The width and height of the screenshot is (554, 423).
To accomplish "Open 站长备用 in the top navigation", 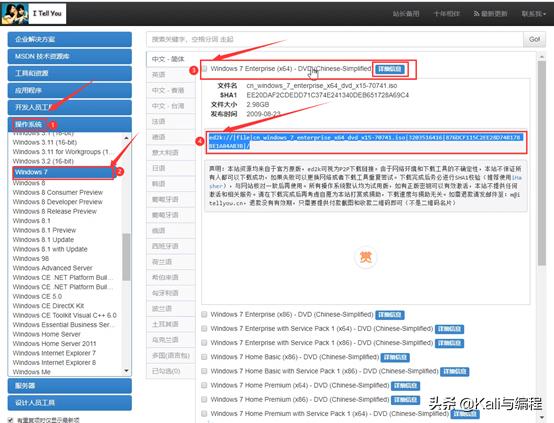I will click(406, 13).
